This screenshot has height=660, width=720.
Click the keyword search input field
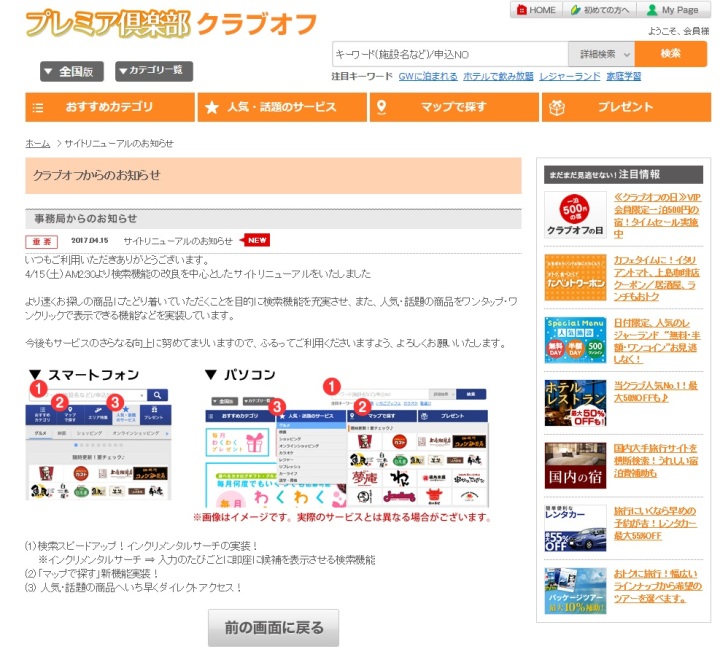(x=449, y=54)
